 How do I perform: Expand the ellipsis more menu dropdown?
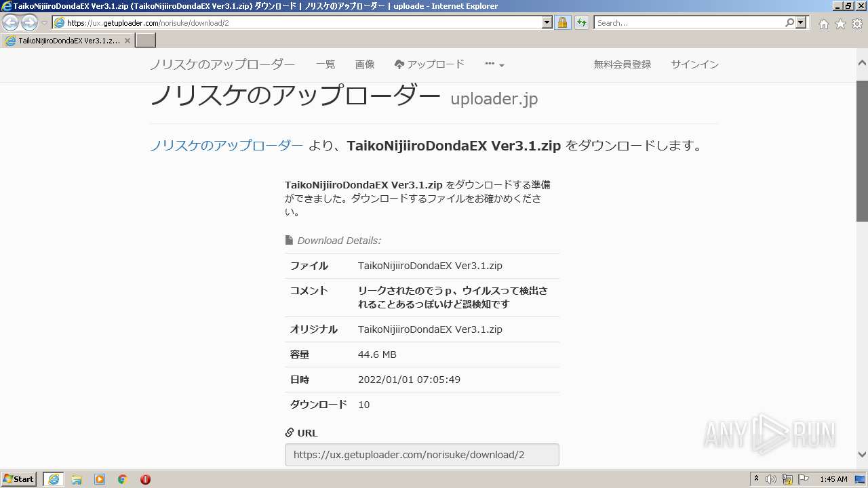(x=494, y=64)
